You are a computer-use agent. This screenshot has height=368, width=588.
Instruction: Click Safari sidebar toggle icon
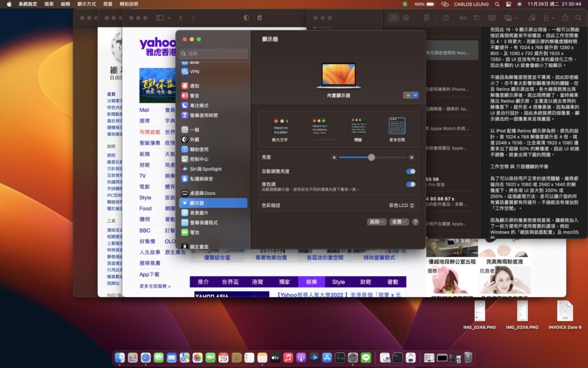click(160, 18)
